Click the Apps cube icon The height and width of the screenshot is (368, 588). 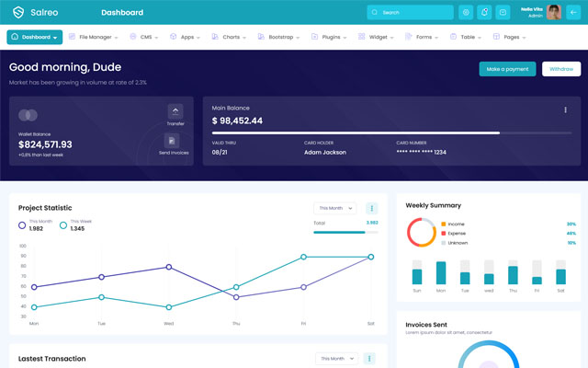[x=174, y=37]
